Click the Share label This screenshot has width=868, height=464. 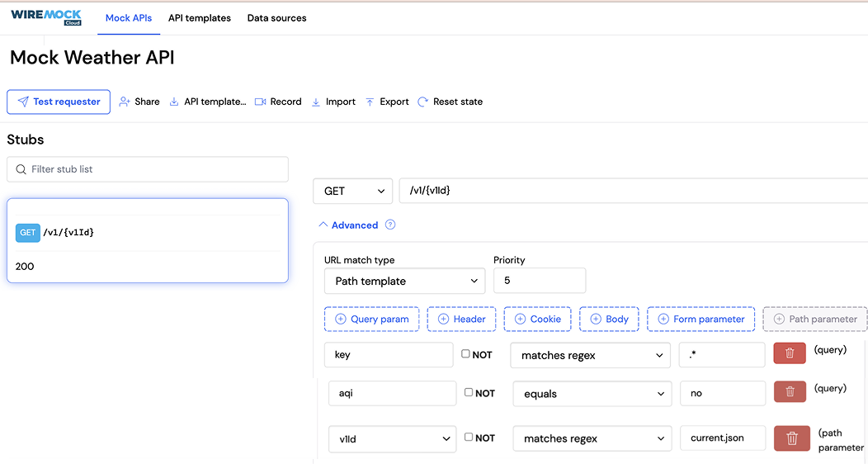[x=147, y=102]
